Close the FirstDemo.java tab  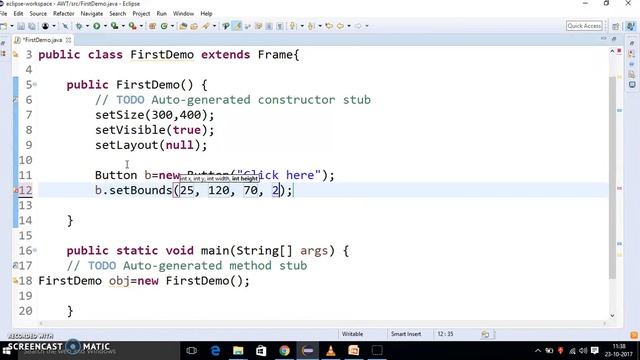tap(69, 40)
